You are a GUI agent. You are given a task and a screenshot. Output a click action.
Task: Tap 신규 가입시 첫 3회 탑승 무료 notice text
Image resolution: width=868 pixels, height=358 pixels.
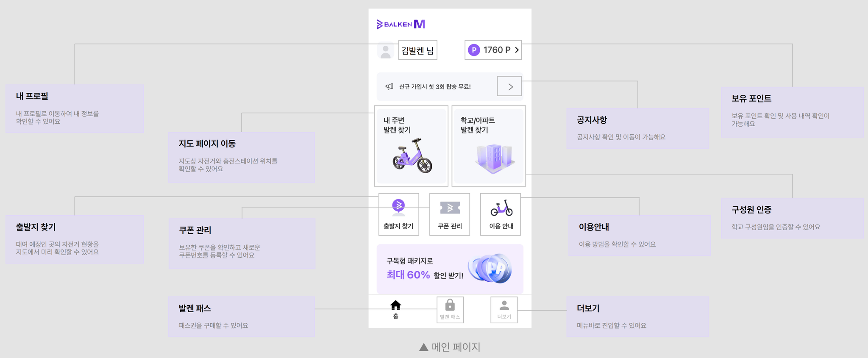click(435, 86)
